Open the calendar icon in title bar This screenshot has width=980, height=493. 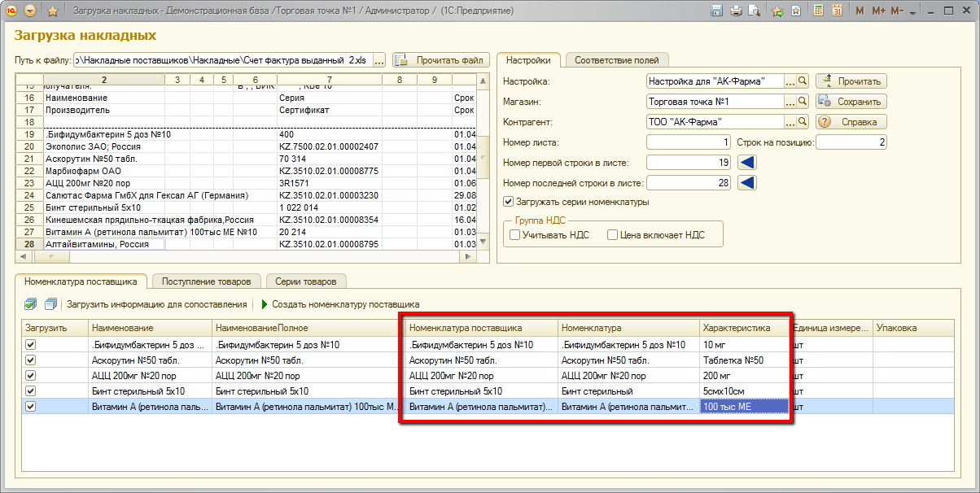(837, 11)
